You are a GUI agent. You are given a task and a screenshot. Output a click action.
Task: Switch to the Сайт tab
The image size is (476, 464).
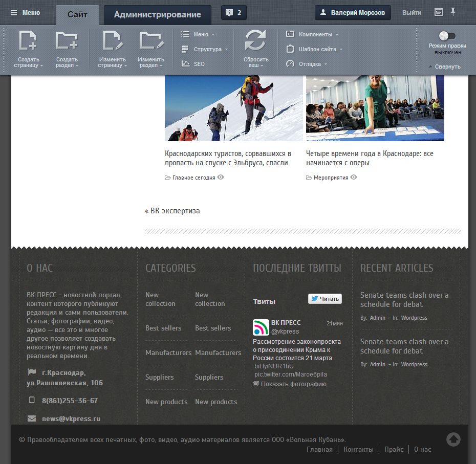[77, 14]
